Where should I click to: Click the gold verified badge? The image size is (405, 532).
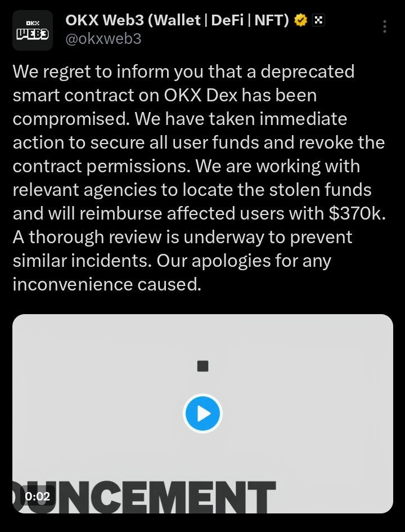point(300,21)
